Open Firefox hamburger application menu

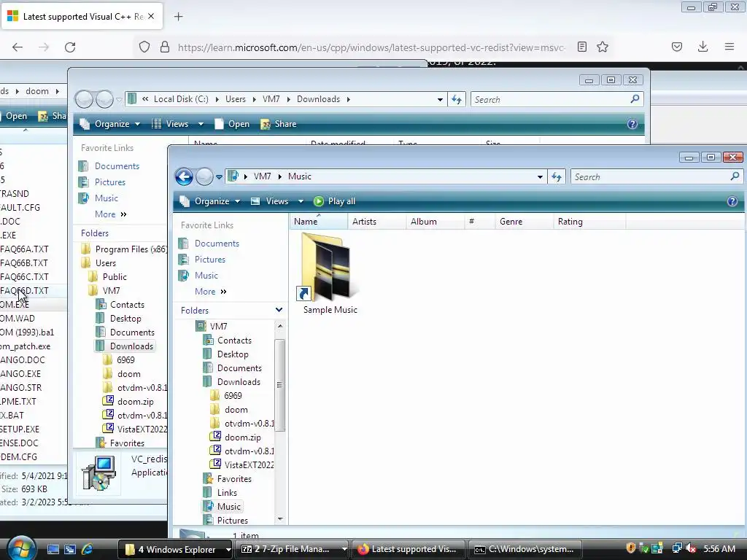(x=729, y=47)
